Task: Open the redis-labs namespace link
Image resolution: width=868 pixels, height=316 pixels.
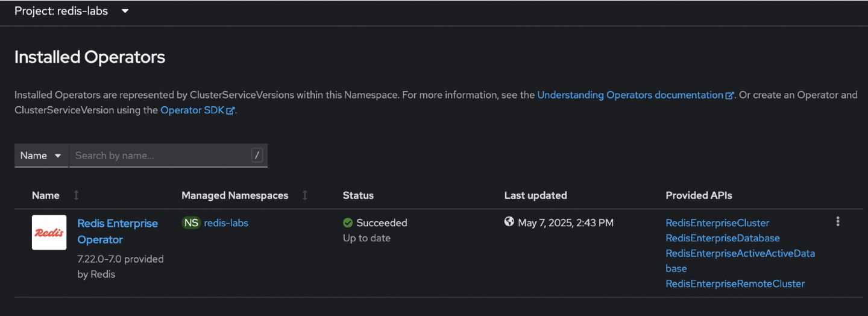Action: pos(226,223)
